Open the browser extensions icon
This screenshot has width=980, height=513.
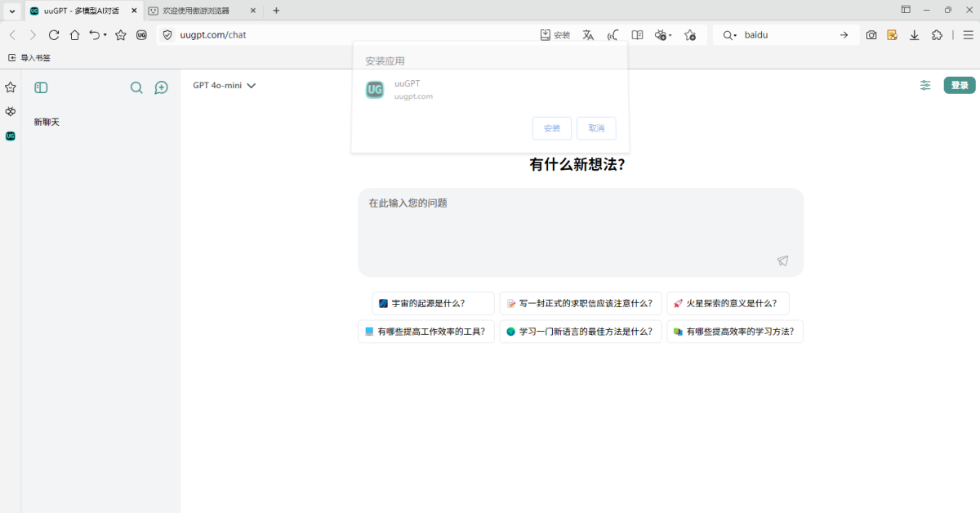[937, 34]
